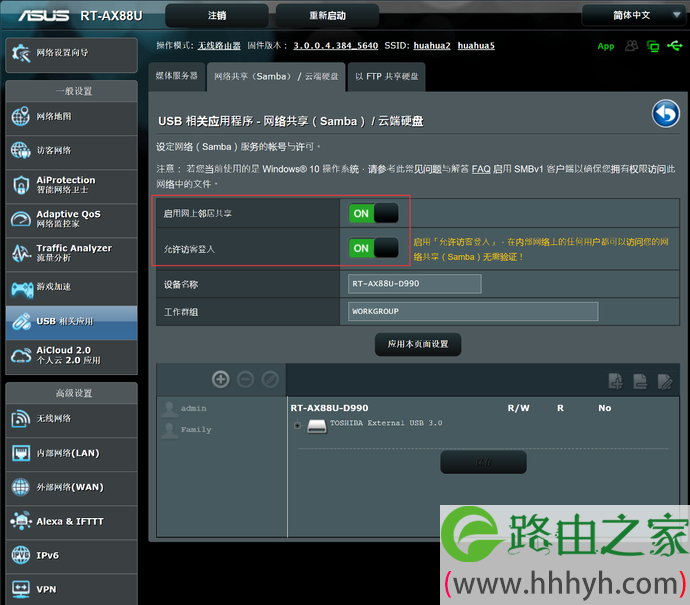Image resolution: width=690 pixels, height=605 pixels.
Task: Select the Family account
Action: click(196, 429)
